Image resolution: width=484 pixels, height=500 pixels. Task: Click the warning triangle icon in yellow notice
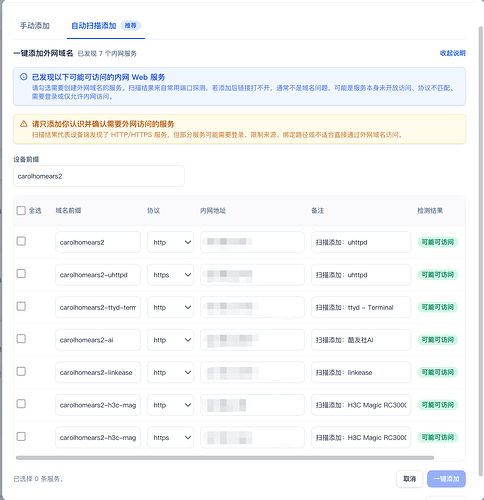point(23,124)
